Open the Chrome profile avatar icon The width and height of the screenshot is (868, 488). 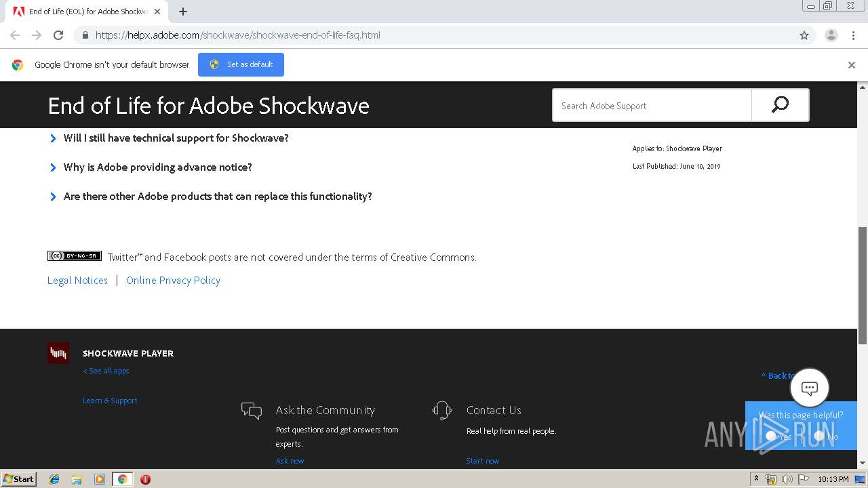click(831, 35)
